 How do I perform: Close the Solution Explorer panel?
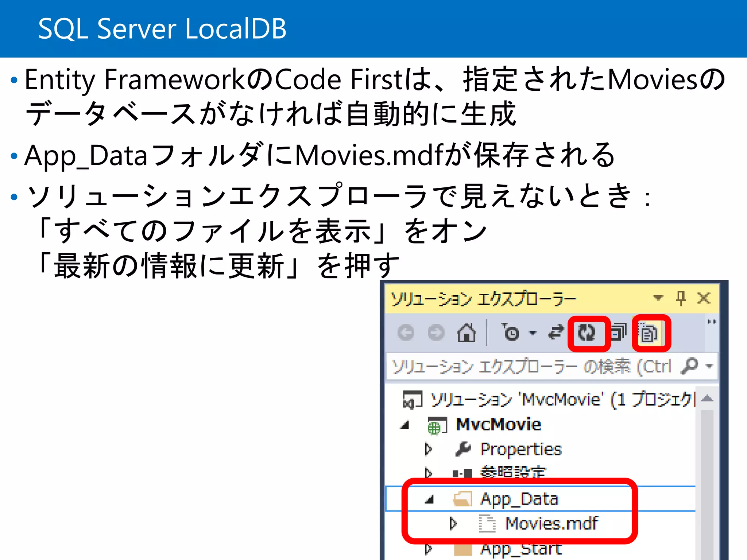point(704,298)
